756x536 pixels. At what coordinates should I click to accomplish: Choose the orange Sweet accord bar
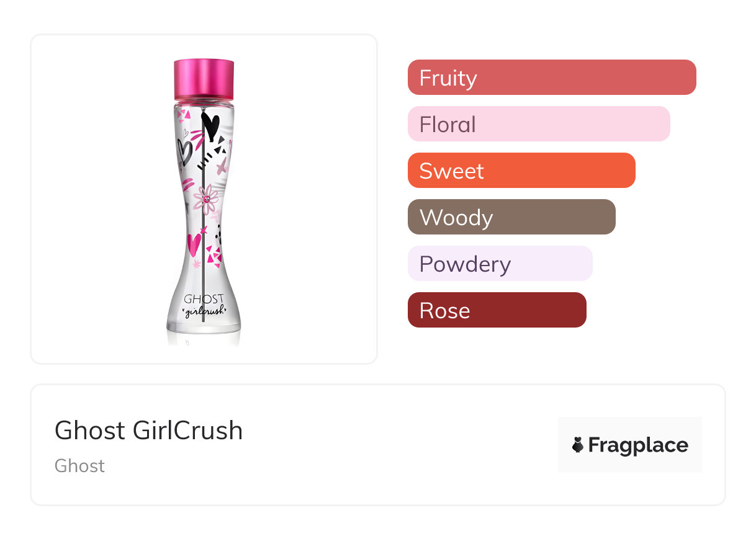(521, 171)
